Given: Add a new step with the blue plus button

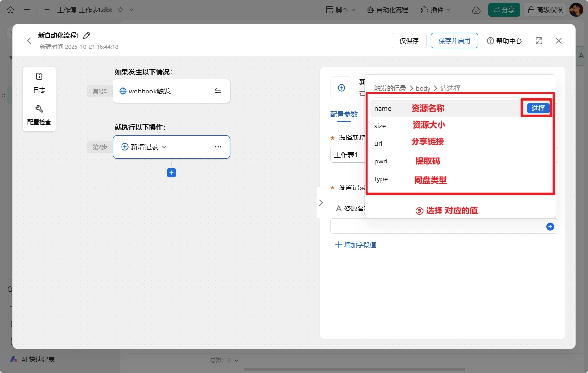Looking at the screenshot, I should point(171,173).
